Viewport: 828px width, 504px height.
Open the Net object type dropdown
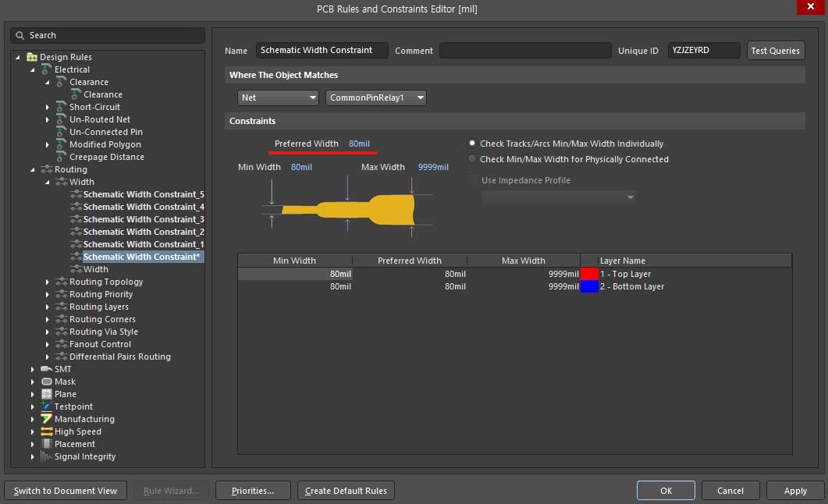coord(278,98)
